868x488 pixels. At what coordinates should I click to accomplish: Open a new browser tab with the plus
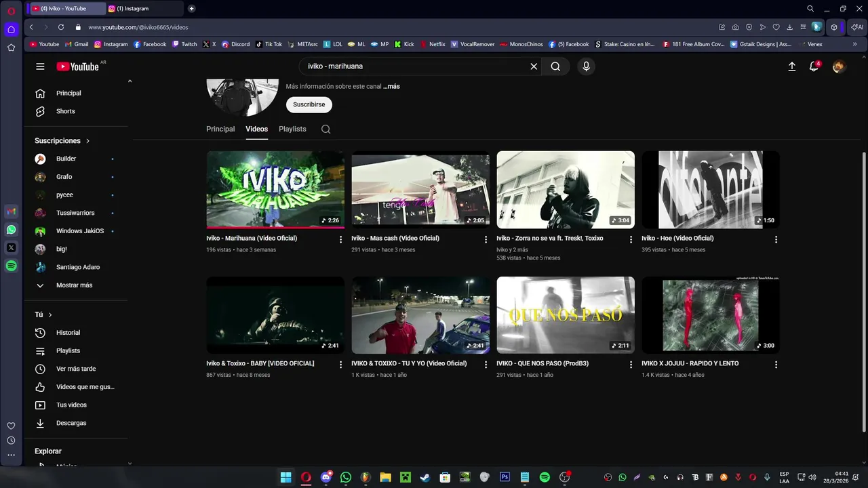[x=192, y=9]
